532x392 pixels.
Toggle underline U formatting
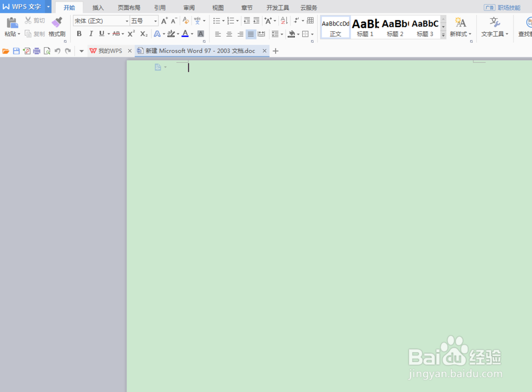pyautogui.click(x=102, y=34)
